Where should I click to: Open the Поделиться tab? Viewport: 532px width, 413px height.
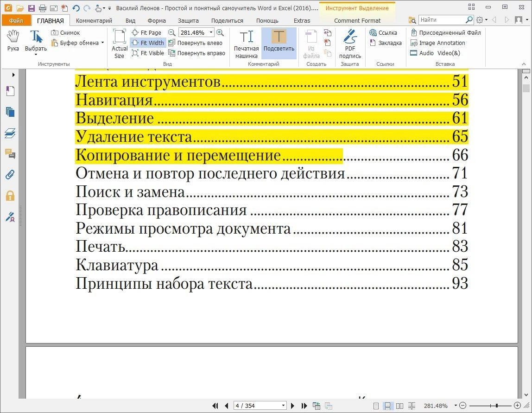pos(227,20)
